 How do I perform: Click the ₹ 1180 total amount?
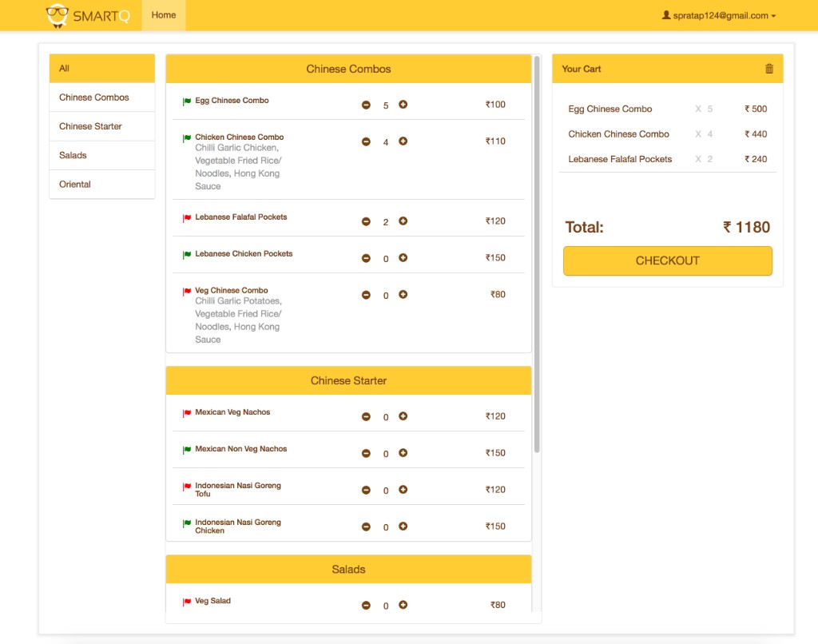[747, 227]
